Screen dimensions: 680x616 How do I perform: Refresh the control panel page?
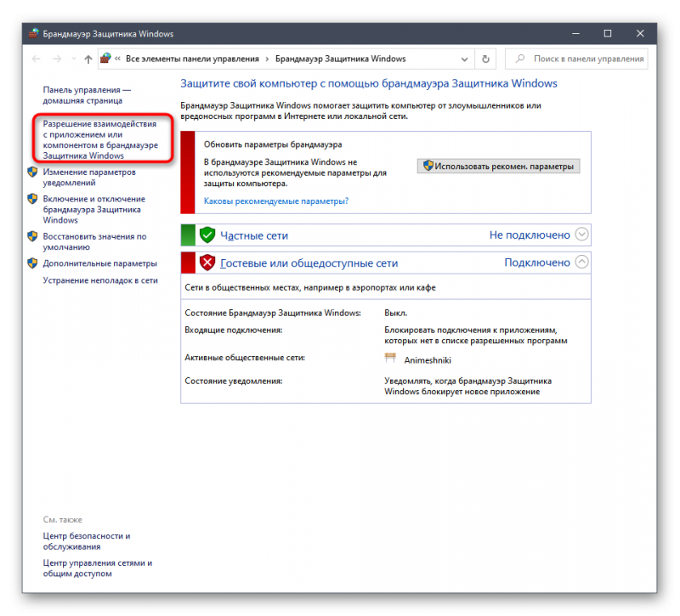click(x=485, y=59)
